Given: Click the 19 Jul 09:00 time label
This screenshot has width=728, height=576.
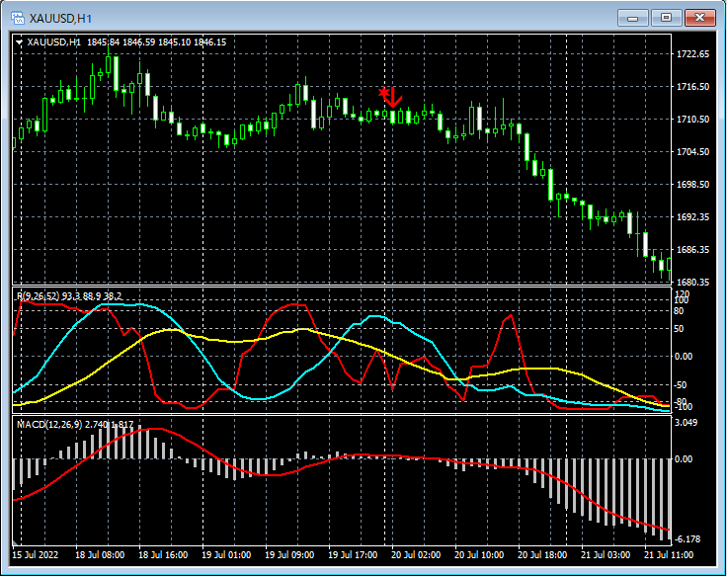Looking at the screenshot, I should point(289,555).
